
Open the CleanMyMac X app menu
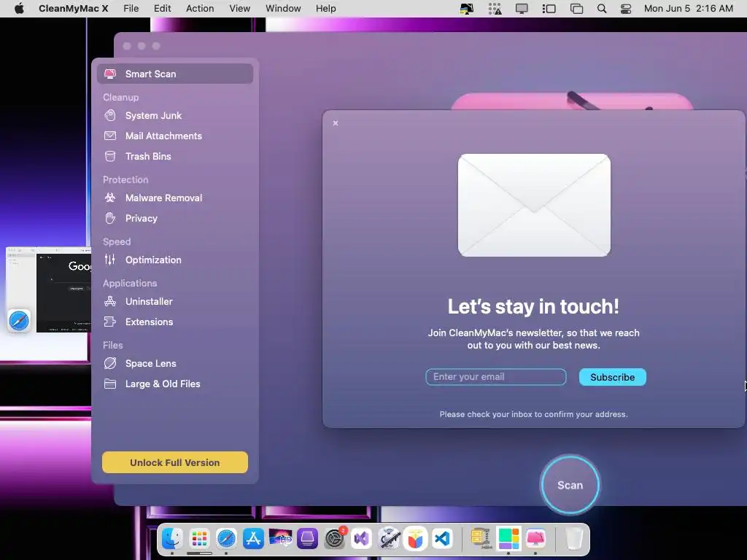[74, 9]
